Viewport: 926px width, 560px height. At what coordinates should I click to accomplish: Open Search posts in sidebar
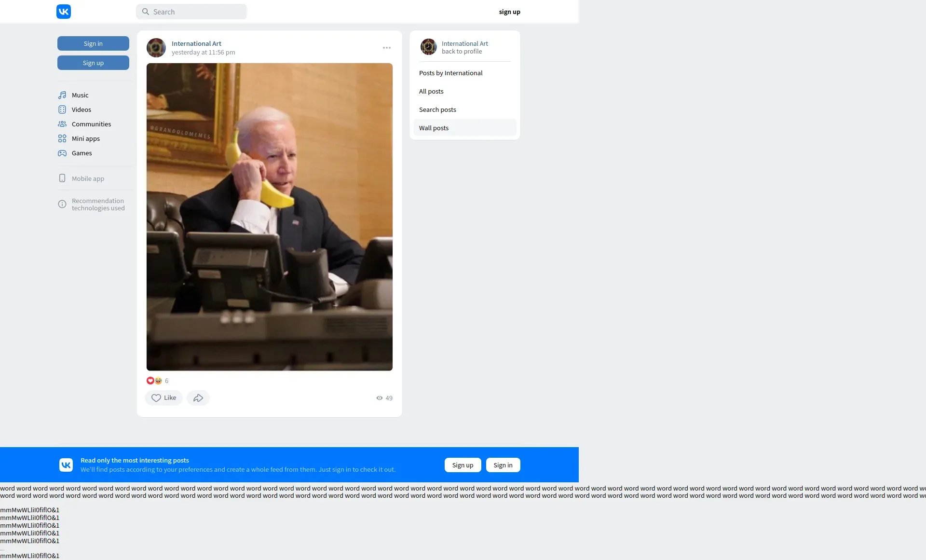[x=437, y=109]
